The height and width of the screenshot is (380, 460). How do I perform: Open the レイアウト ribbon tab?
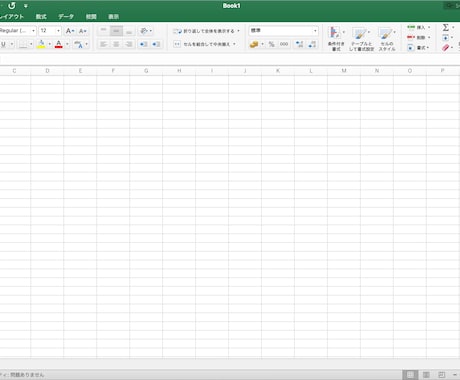tap(12, 16)
